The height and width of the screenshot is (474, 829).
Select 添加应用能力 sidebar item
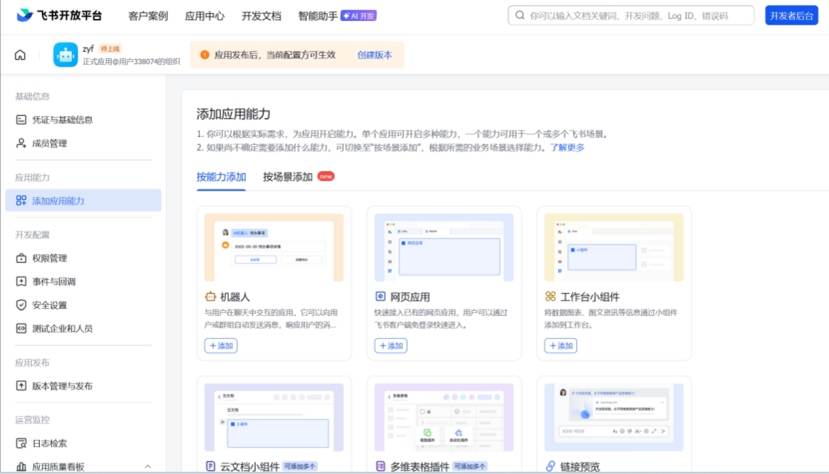83,201
